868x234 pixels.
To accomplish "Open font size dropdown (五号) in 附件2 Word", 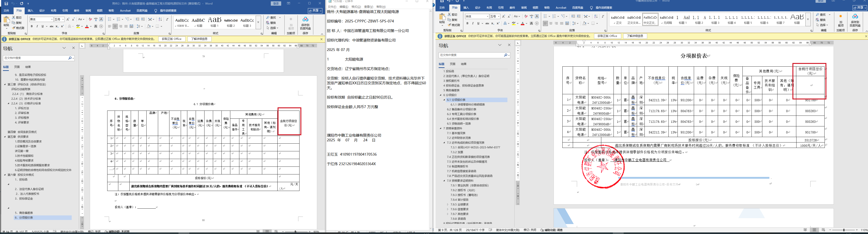I will 63,19.
